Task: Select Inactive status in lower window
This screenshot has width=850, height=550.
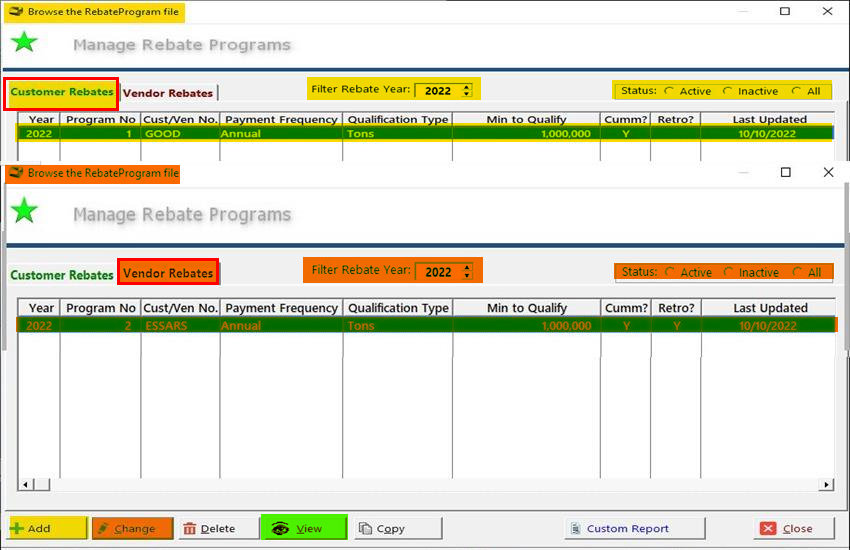Action: (x=729, y=272)
